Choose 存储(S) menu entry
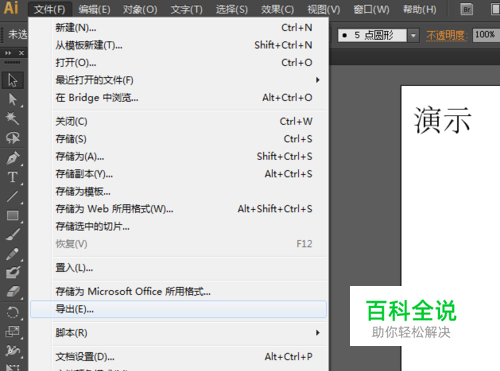Image resolution: width=500 pixels, height=371 pixels. (x=178, y=139)
